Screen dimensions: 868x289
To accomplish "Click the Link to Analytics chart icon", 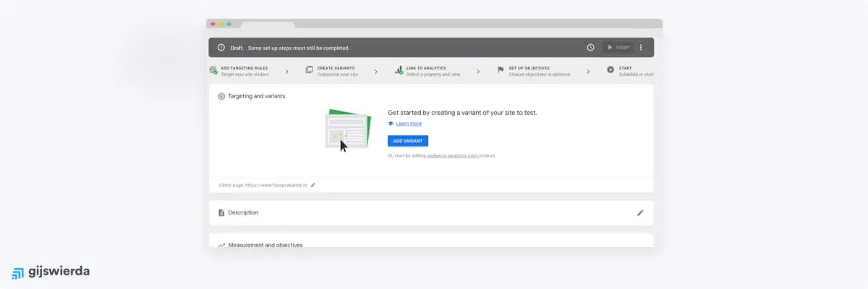I will click(x=399, y=70).
